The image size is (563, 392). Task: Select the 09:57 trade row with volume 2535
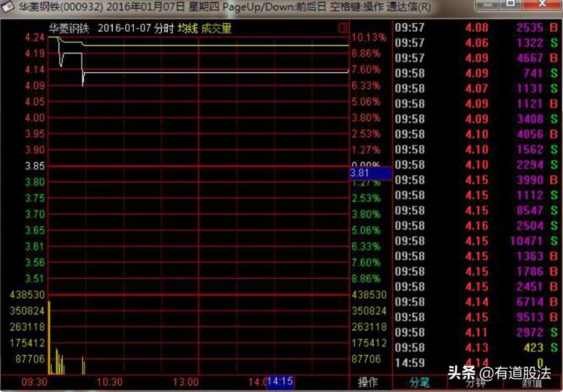(x=477, y=27)
